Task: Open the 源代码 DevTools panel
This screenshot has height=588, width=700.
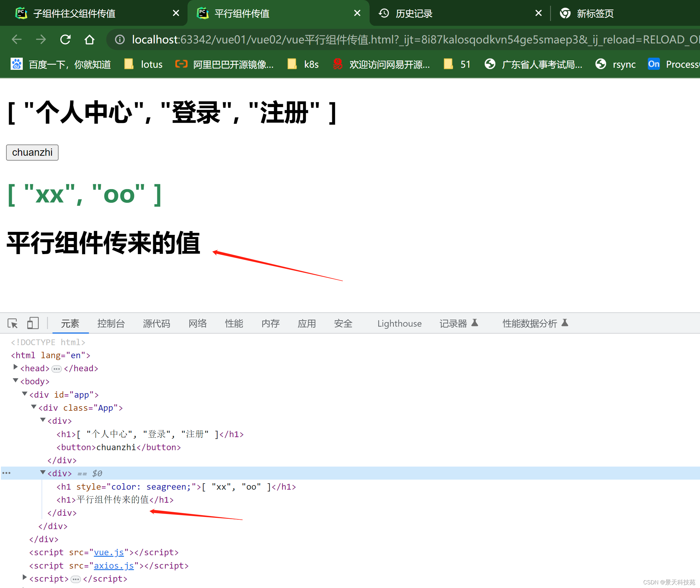Action: (x=156, y=323)
